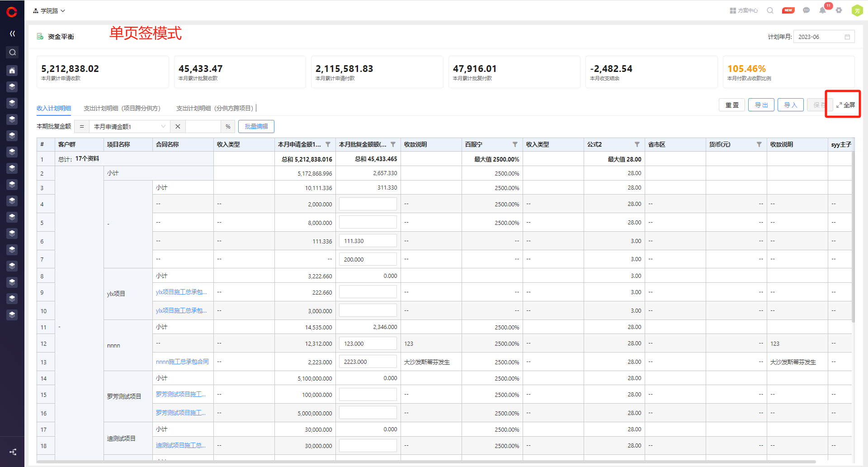This screenshot has height=467, width=868.
Task: Click the 全屏 fullscreen button
Action: click(x=845, y=105)
